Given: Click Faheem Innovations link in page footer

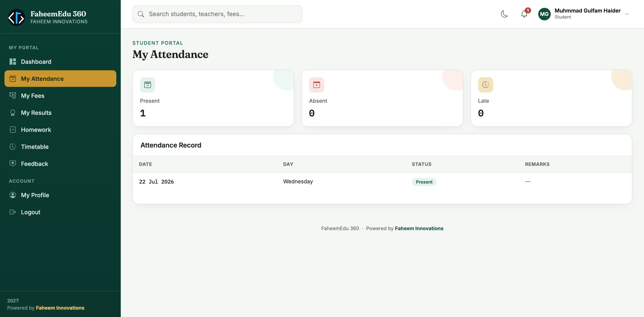Looking at the screenshot, I should tap(419, 228).
